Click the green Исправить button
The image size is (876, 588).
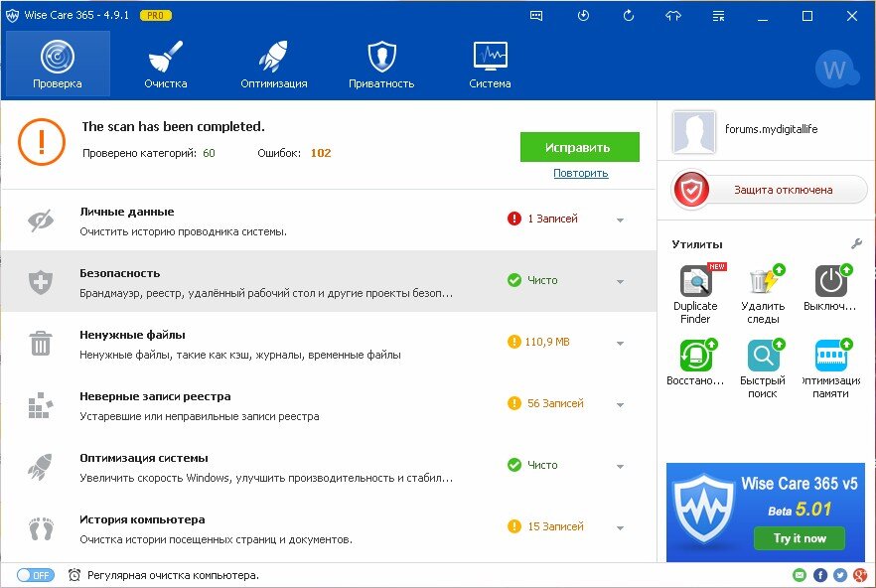click(580, 147)
